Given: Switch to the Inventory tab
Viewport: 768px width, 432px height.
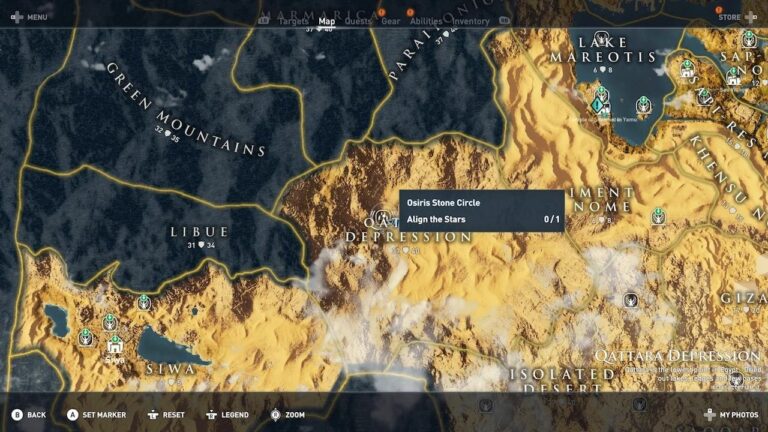Looking at the screenshot, I should [x=470, y=21].
